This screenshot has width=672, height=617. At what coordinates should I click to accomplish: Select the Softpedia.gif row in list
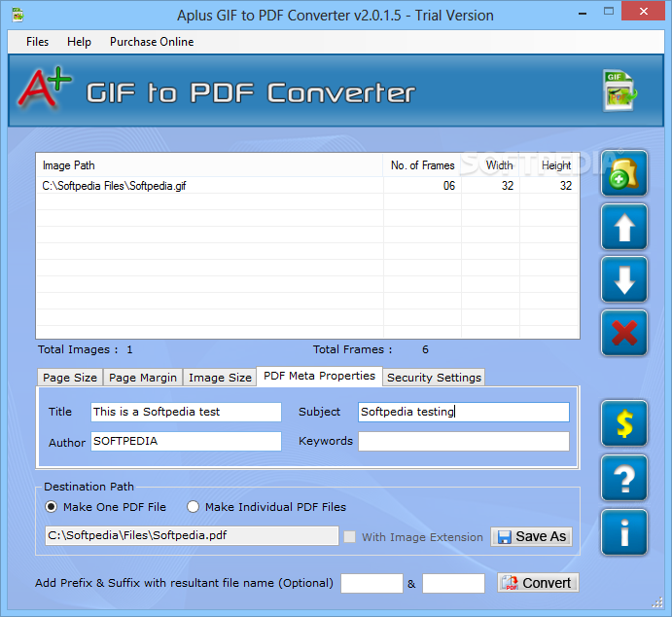click(x=307, y=186)
